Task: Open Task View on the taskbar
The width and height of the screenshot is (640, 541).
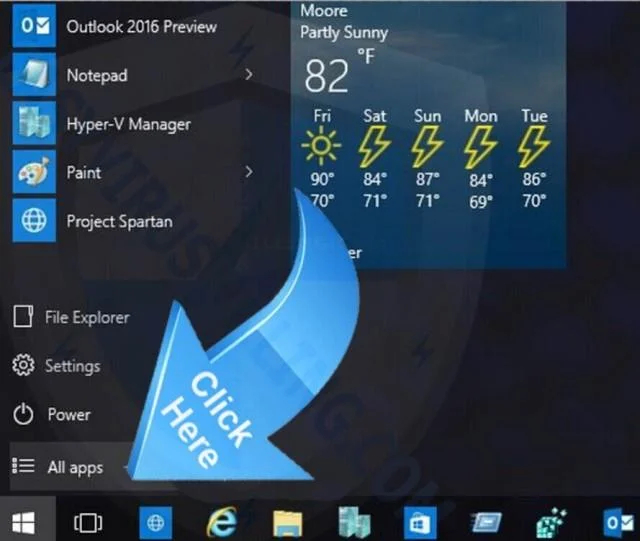Action: [x=88, y=523]
